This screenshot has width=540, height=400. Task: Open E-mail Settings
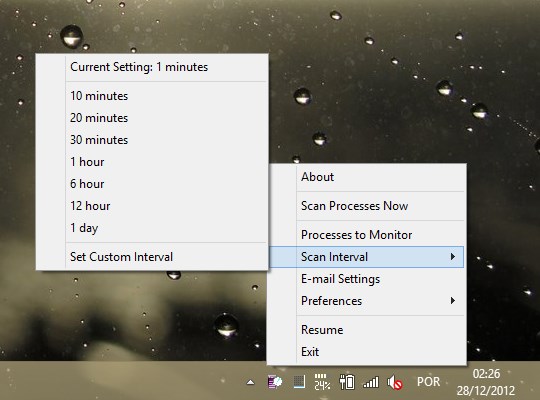click(x=367, y=279)
